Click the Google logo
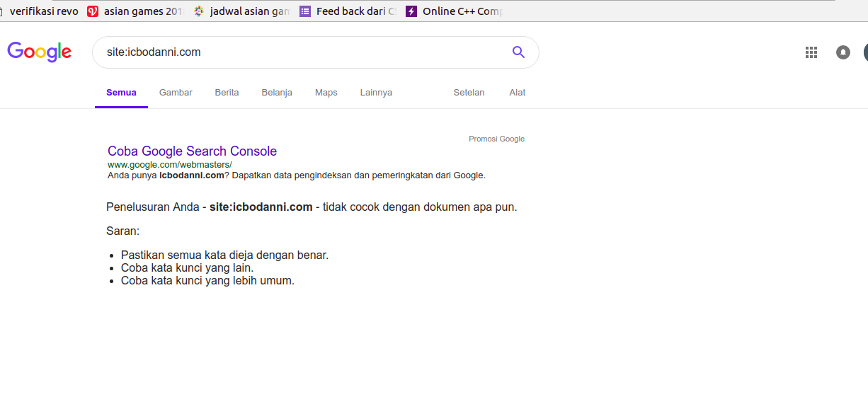The width and height of the screenshot is (868, 404). coord(40,52)
